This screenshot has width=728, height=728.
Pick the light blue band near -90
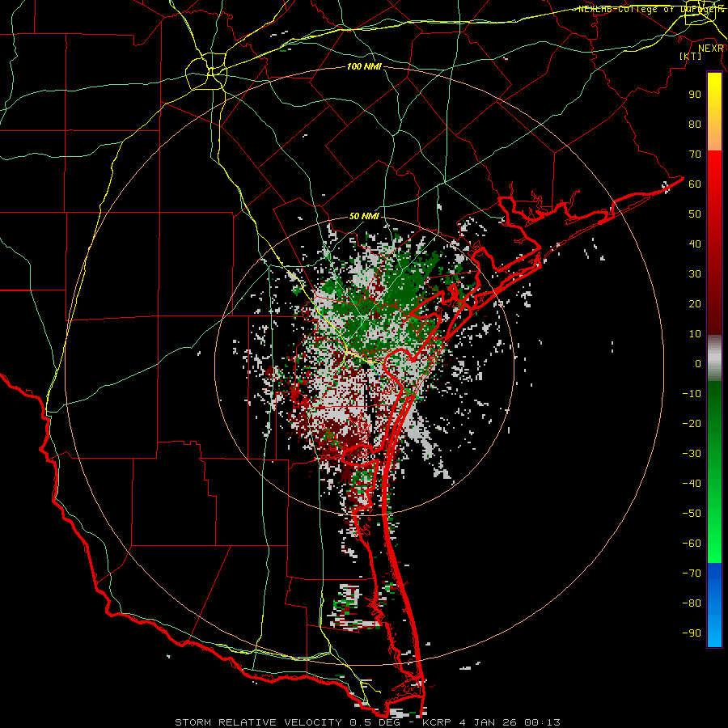tap(714, 629)
